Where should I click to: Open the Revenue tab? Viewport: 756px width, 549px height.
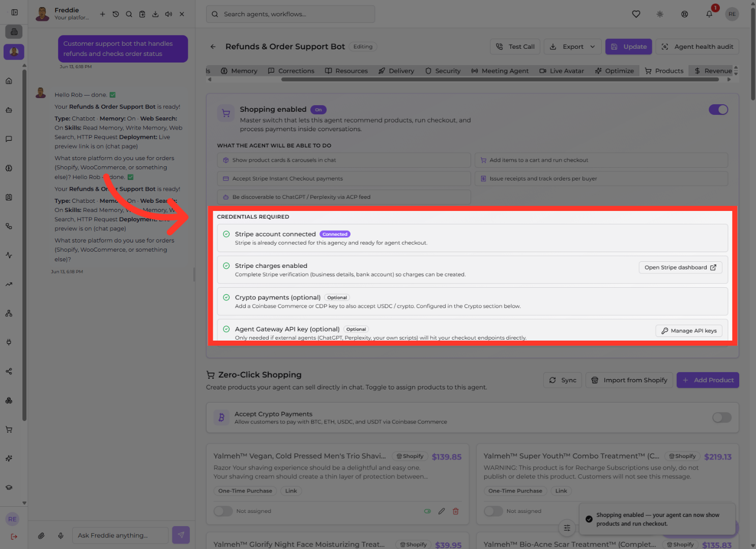[x=713, y=71]
